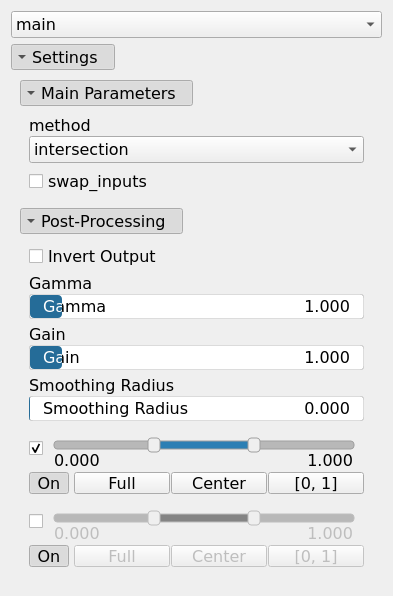Click the Smoothing Radius value field
Image resolution: width=393 pixels, height=596 pixels.
coord(196,408)
